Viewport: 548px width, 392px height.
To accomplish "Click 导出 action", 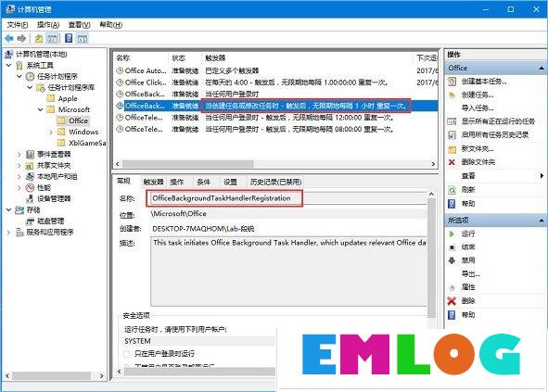I will coord(470,274).
